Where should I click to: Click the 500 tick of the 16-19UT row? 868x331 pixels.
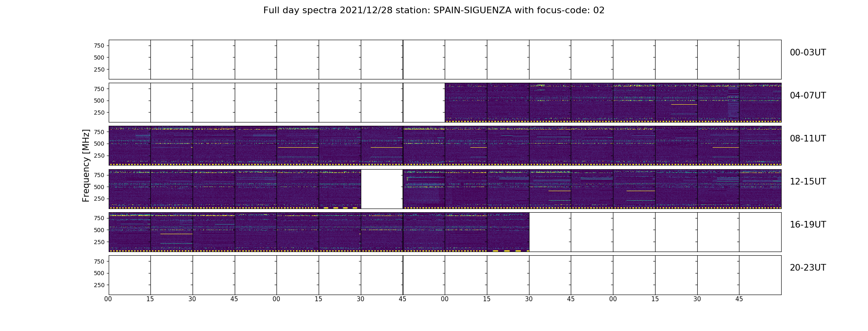tap(99, 230)
